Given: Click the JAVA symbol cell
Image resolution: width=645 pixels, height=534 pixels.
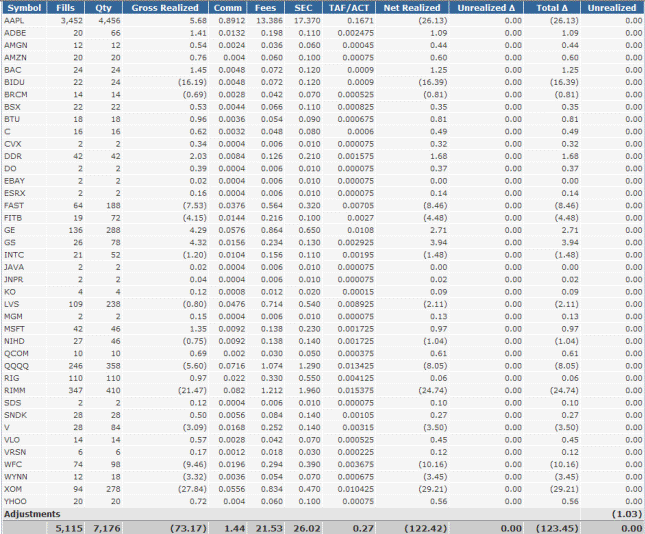Looking at the screenshot, I should [x=14, y=267].
